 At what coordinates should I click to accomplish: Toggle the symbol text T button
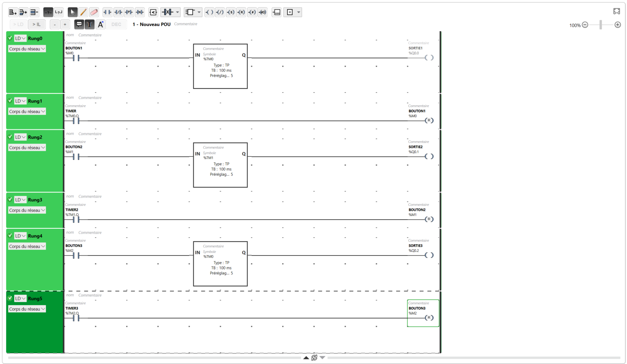pyautogui.click(x=90, y=24)
